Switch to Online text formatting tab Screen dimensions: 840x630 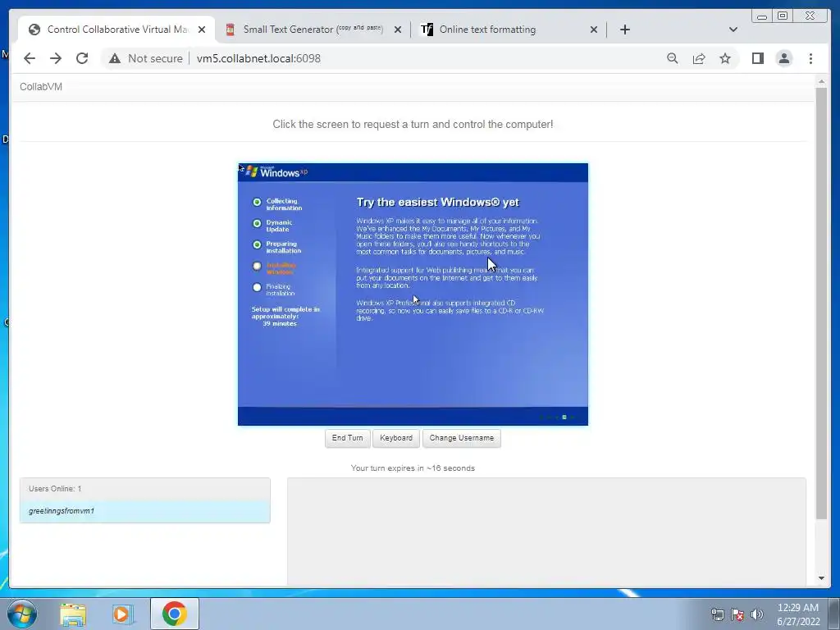click(x=509, y=30)
